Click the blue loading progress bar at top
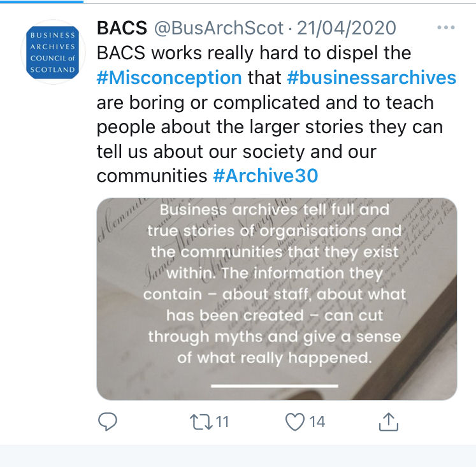 tap(41, 1)
